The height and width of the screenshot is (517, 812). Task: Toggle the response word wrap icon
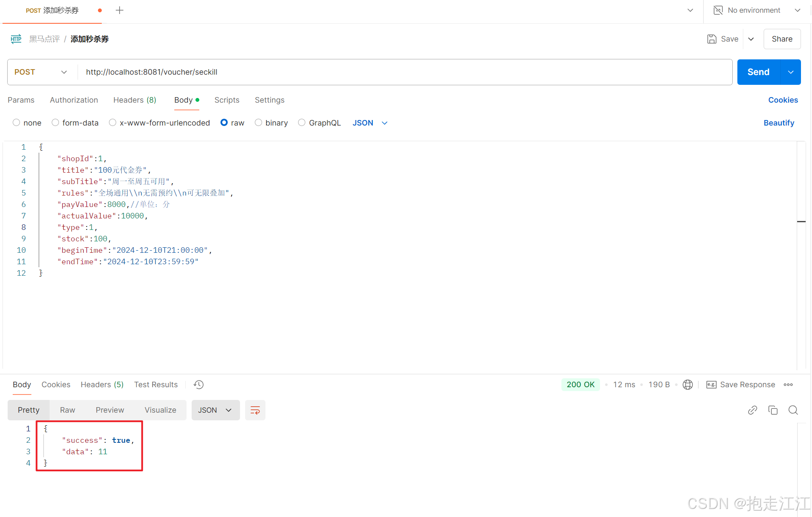pyautogui.click(x=255, y=410)
